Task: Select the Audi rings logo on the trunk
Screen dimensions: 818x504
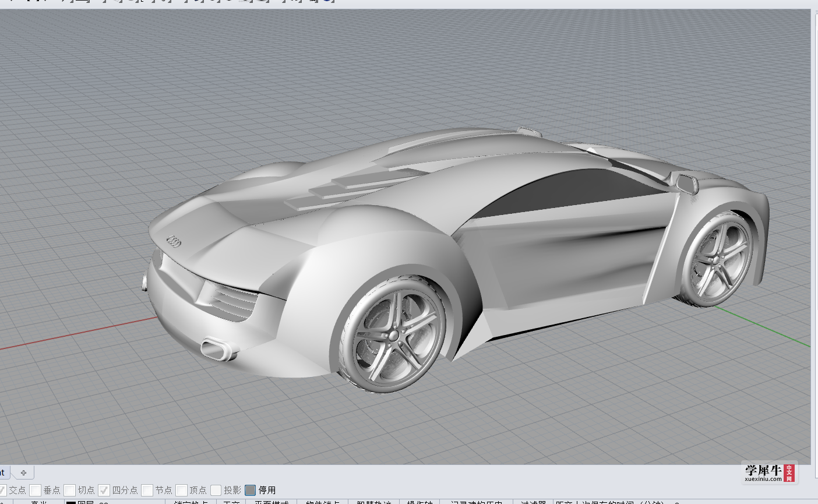Action: 174,240
